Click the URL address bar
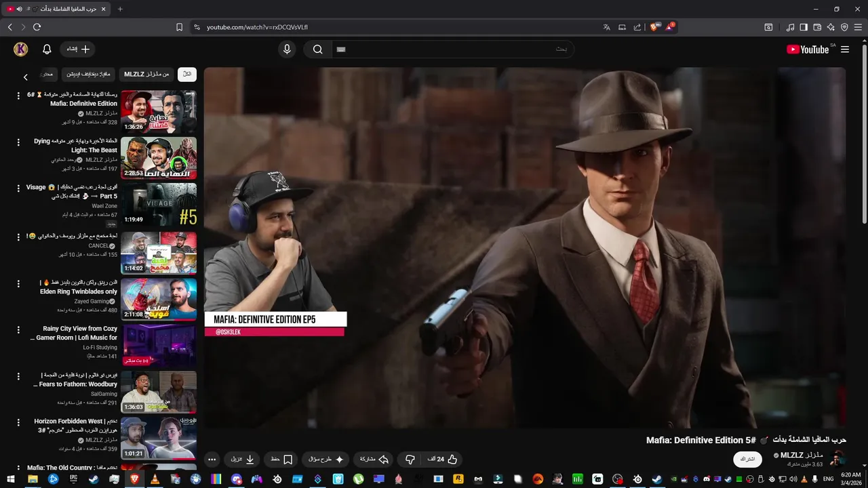The image size is (868, 488). coord(393,27)
